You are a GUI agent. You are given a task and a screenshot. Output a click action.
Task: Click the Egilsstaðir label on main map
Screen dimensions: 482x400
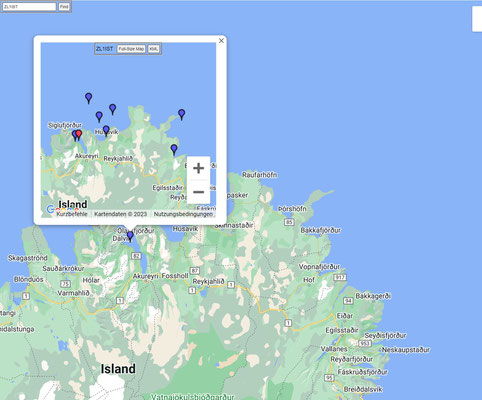pos(342,330)
